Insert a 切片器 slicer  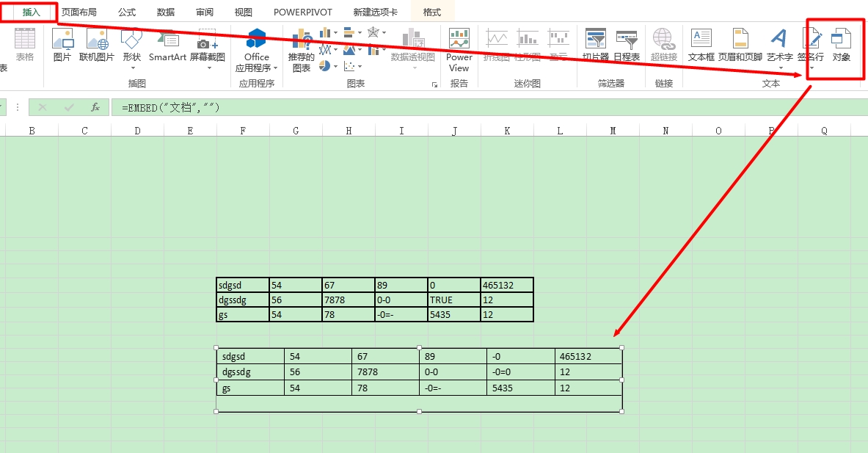tap(596, 46)
